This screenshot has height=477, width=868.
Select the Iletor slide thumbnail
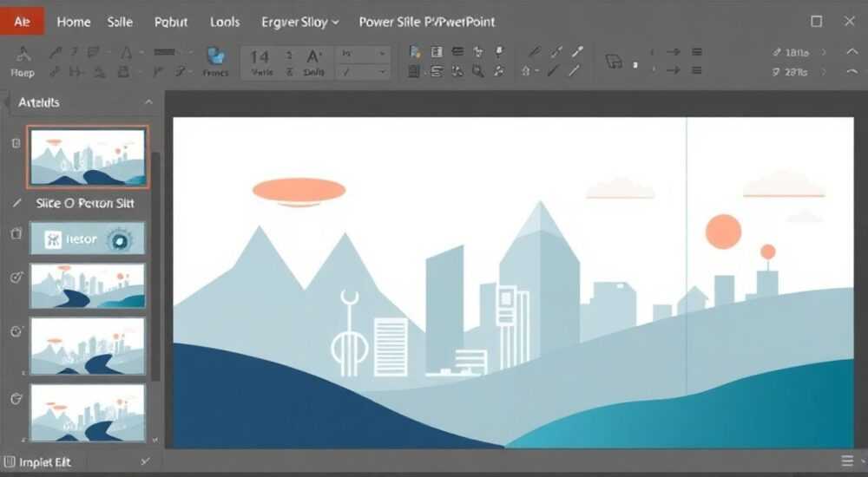click(88, 238)
